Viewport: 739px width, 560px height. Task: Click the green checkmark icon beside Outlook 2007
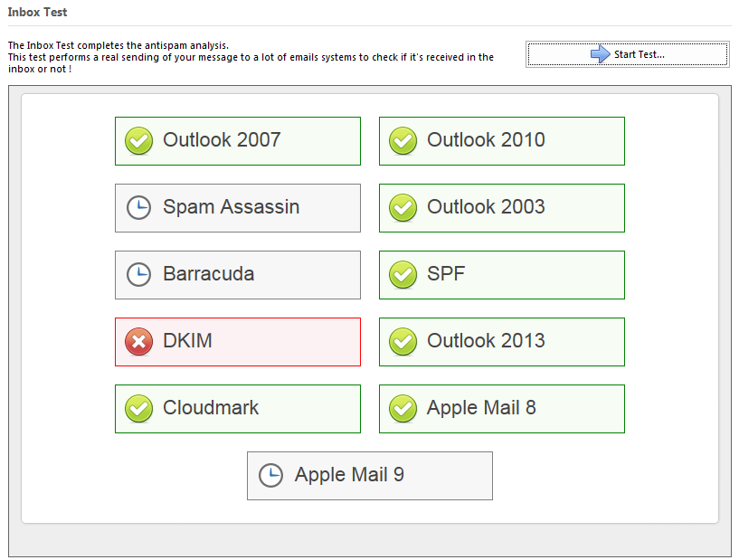click(x=138, y=140)
